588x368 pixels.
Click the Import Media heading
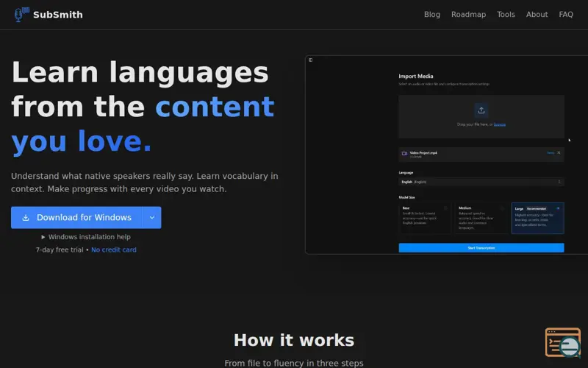[416, 77]
